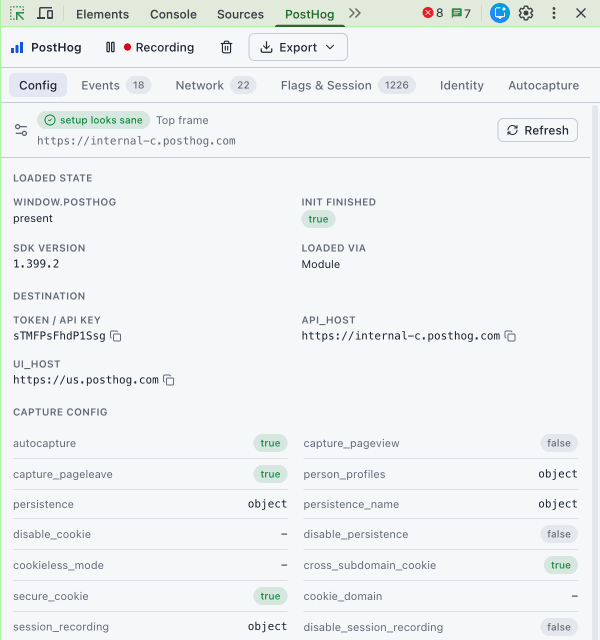Image resolution: width=600 pixels, height=640 pixels.
Task: Show more DevTools tabs via chevrons
Action: 355,13
